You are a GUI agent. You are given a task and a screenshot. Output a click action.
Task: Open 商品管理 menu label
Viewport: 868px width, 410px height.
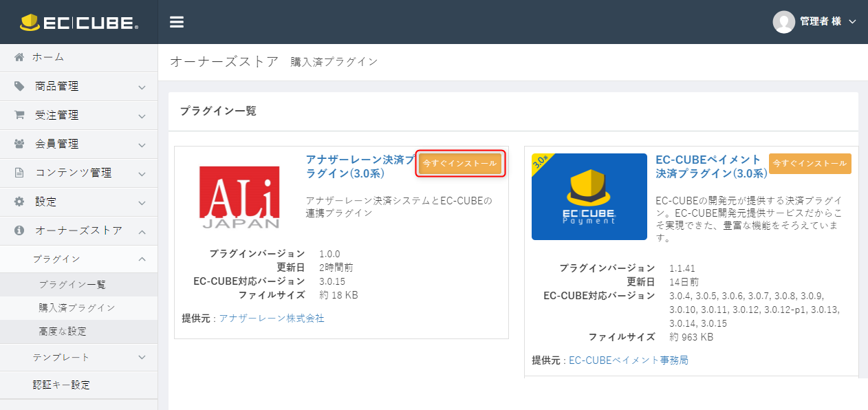click(x=57, y=86)
